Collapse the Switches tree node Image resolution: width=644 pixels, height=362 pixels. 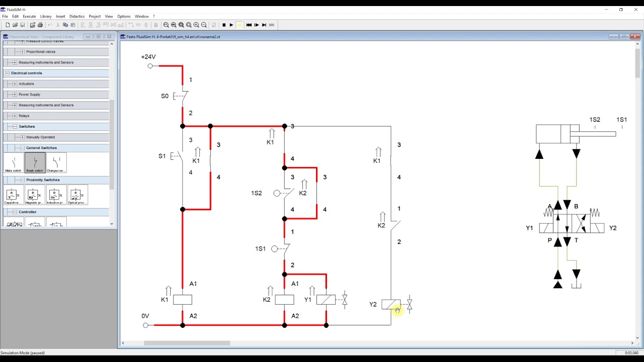[15, 127]
